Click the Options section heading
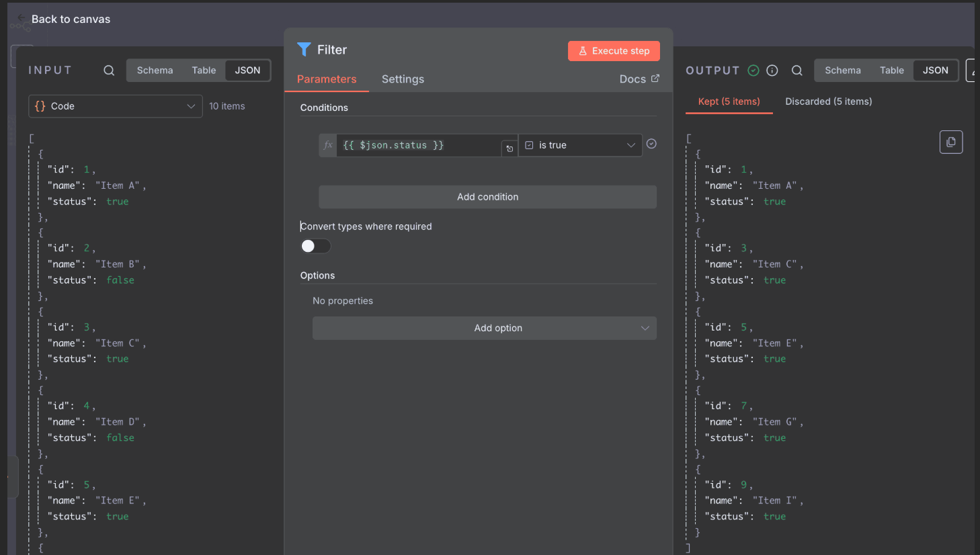 click(x=317, y=275)
